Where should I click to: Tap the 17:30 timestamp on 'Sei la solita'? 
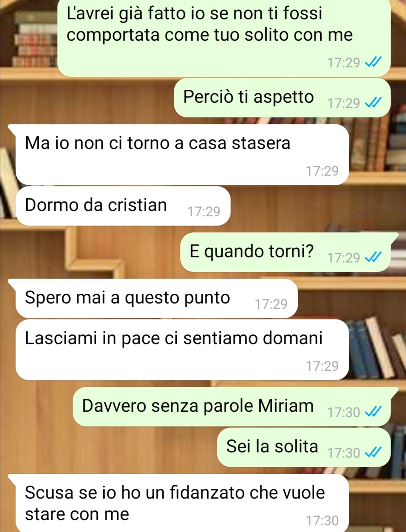click(344, 453)
